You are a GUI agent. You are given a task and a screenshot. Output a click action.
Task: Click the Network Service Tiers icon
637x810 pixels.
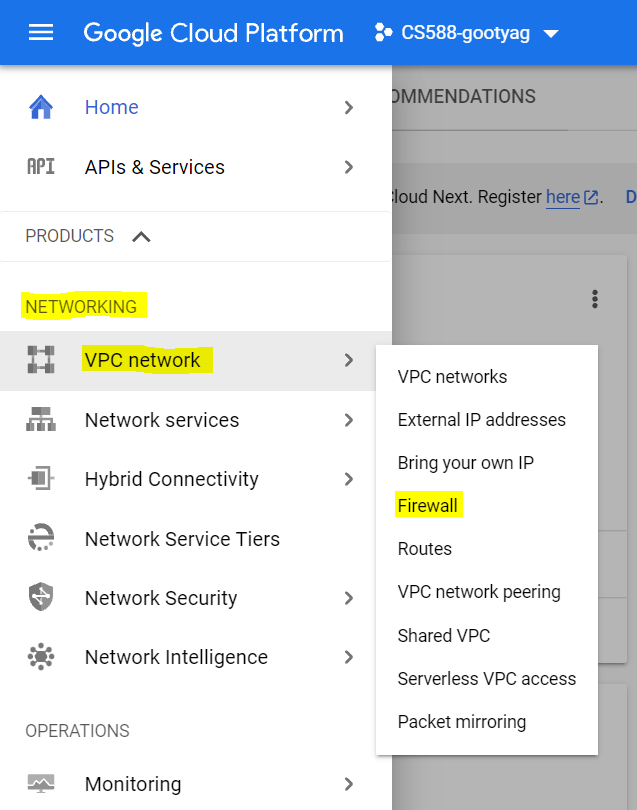(41, 538)
